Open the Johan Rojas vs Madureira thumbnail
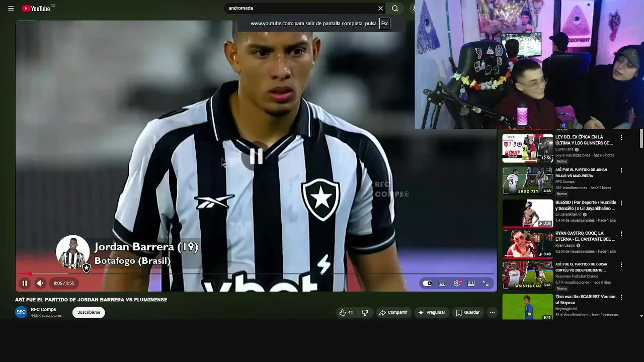The width and height of the screenshot is (644, 362). [x=527, y=180]
